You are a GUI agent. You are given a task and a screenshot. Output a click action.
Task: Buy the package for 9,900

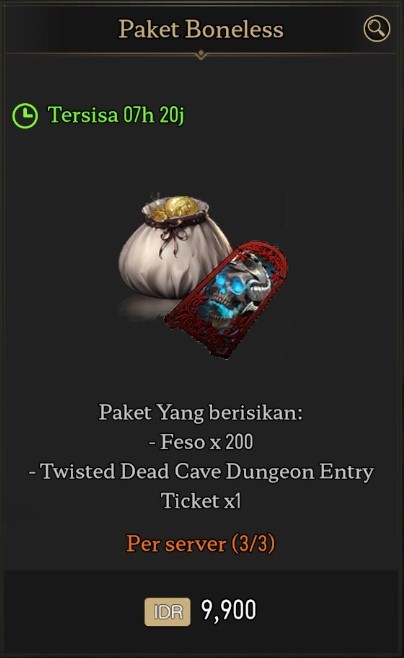click(201, 611)
